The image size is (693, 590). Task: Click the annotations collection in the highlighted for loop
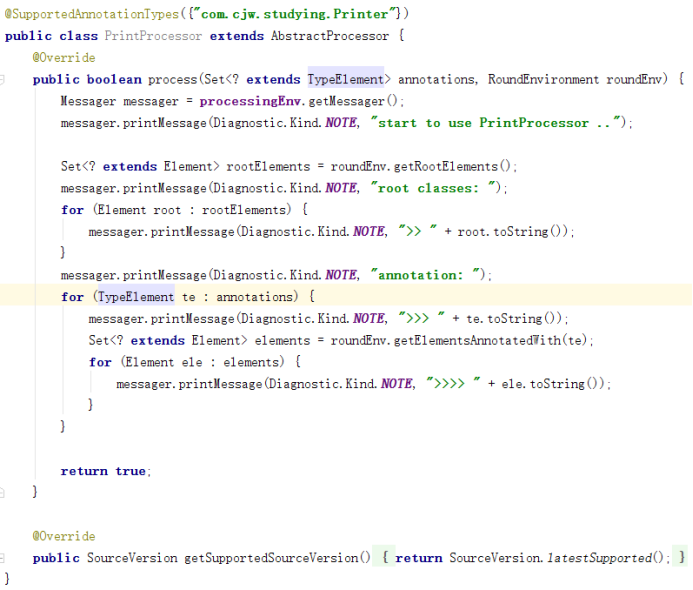254,297
